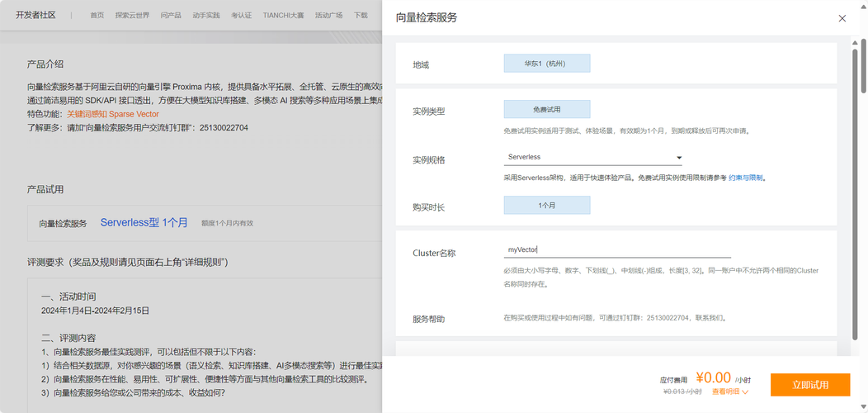Open 探索云世界 navigation item
Viewport: 868px width, 413px height.
pyautogui.click(x=132, y=16)
